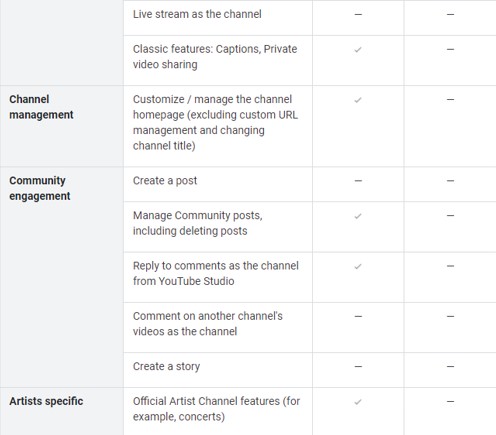Image resolution: width=496 pixels, height=435 pixels.
Task: Click the checkmark in Classic features row
Action: coord(358,50)
